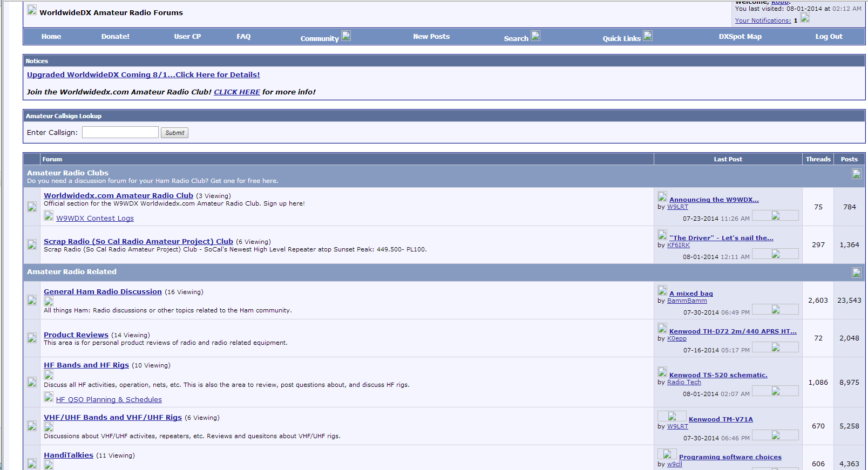Click the notifications icon beside Your Notifications
Image resolution: width=868 pixels, height=470 pixels.
pyautogui.click(x=805, y=18)
